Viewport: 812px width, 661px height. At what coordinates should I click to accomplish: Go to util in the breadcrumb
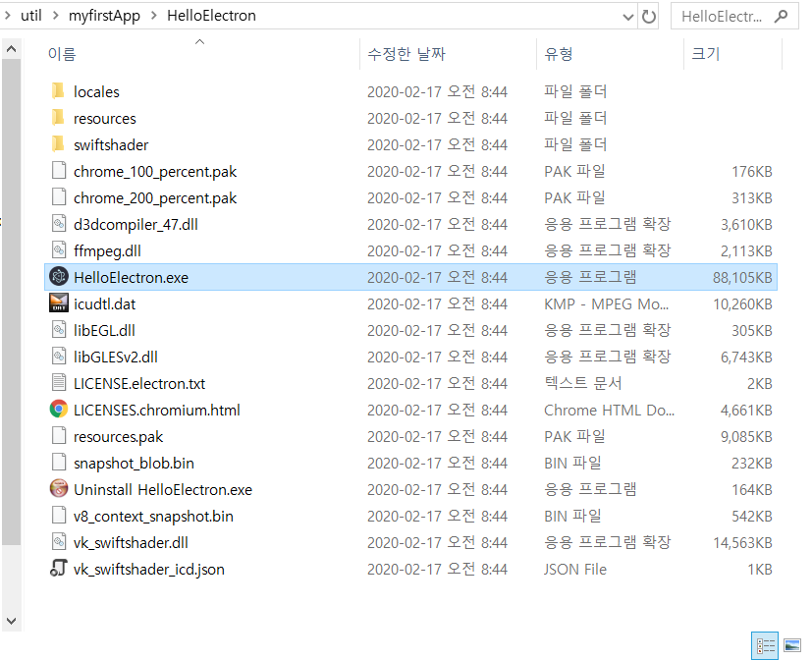(31, 16)
